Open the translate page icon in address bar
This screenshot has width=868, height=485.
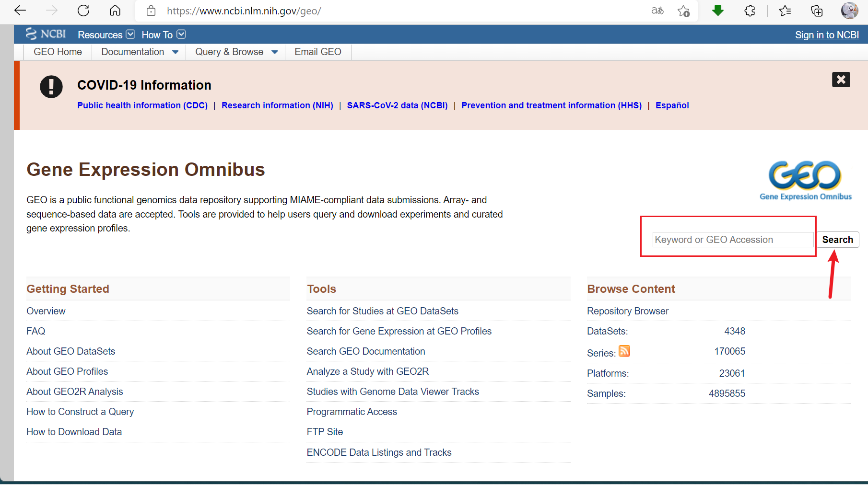click(x=657, y=11)
